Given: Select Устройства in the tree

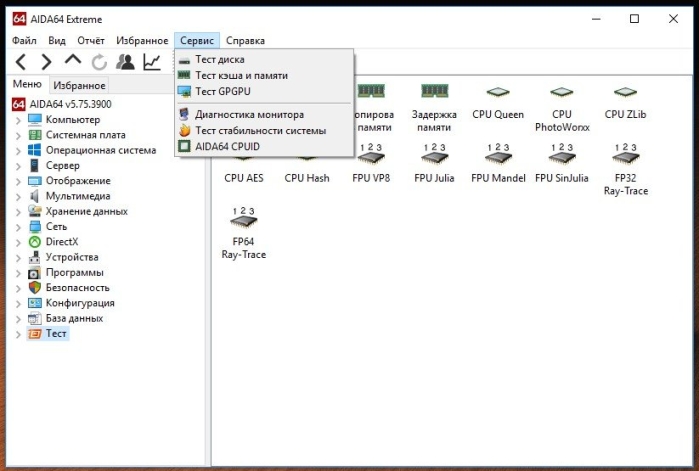Looking at the screenshot, I should point(63,257).
